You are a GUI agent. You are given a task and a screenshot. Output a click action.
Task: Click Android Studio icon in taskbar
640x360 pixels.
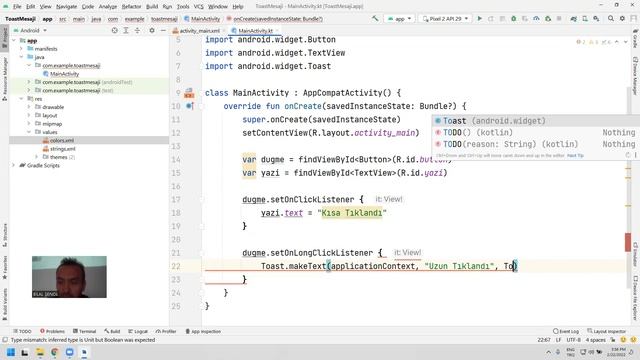click(84, 352)
